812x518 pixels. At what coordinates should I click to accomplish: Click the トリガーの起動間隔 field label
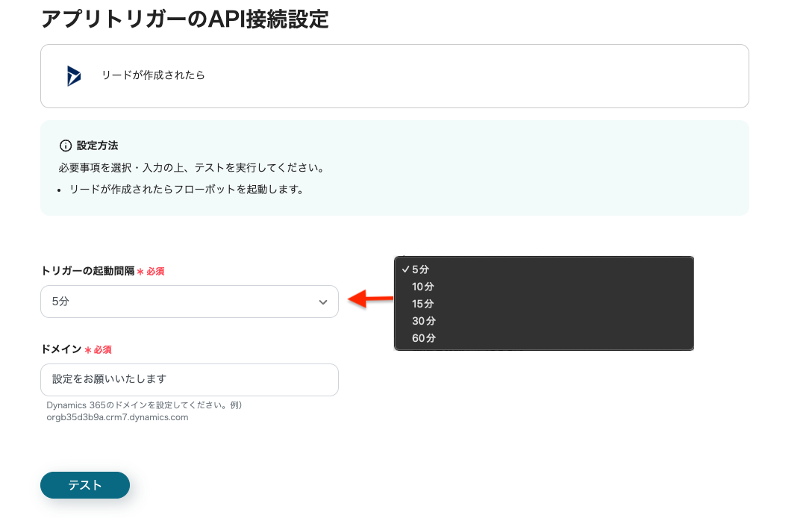coord(87,271)
